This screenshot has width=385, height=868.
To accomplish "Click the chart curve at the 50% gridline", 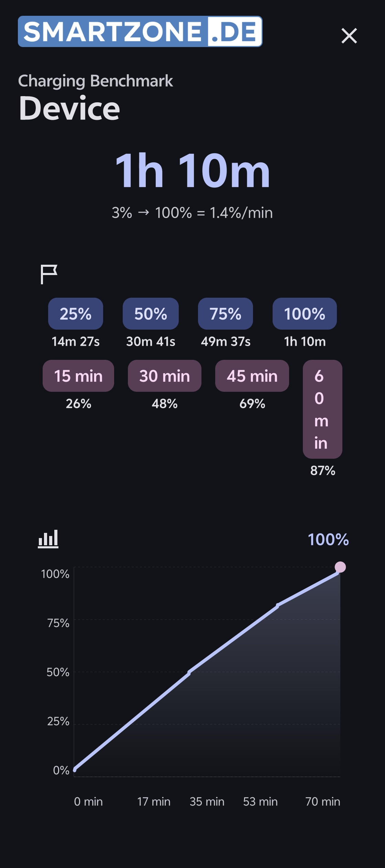I will tap(189, 672).
